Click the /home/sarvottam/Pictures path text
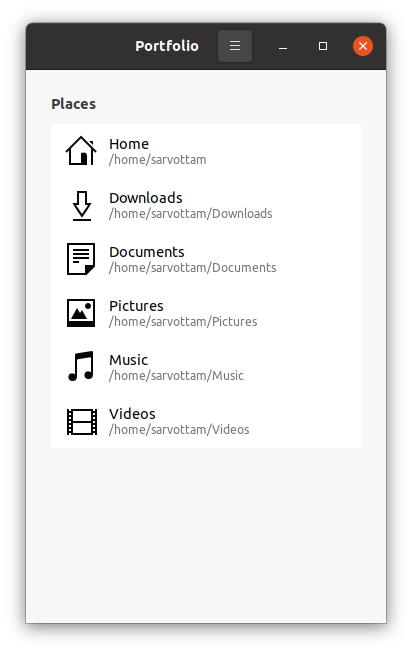 pyautogui.click(x=183, y=322)
